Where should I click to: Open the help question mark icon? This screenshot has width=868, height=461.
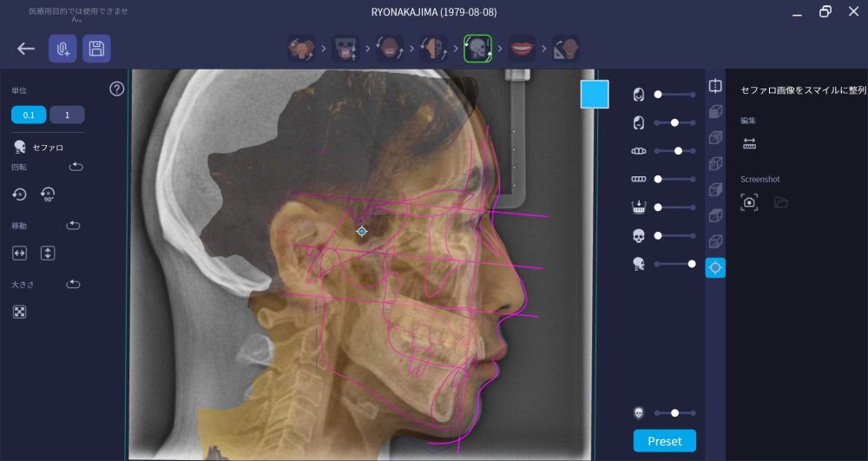click(117, 89)
